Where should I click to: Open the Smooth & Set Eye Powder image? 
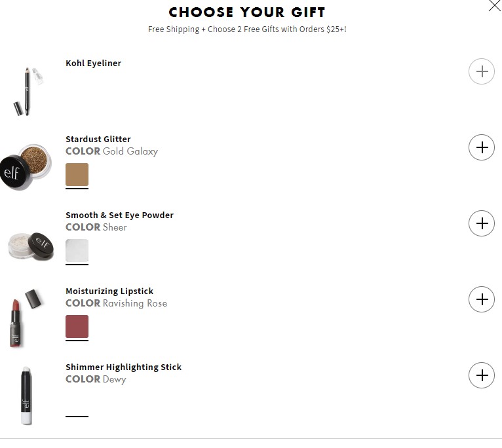pyautogui.click(x=31, y=246)
